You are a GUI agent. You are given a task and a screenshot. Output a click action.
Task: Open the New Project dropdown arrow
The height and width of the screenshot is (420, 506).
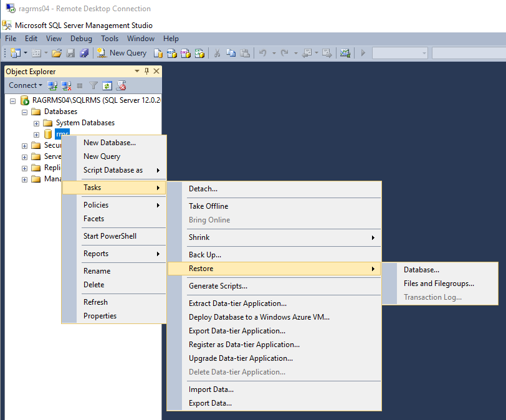tap(26, 53)
